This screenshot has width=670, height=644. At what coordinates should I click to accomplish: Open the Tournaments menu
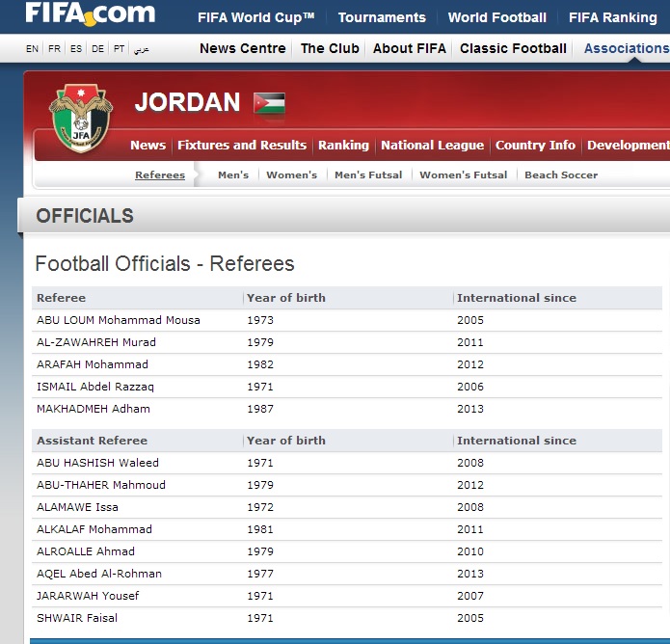click(382, 17)
